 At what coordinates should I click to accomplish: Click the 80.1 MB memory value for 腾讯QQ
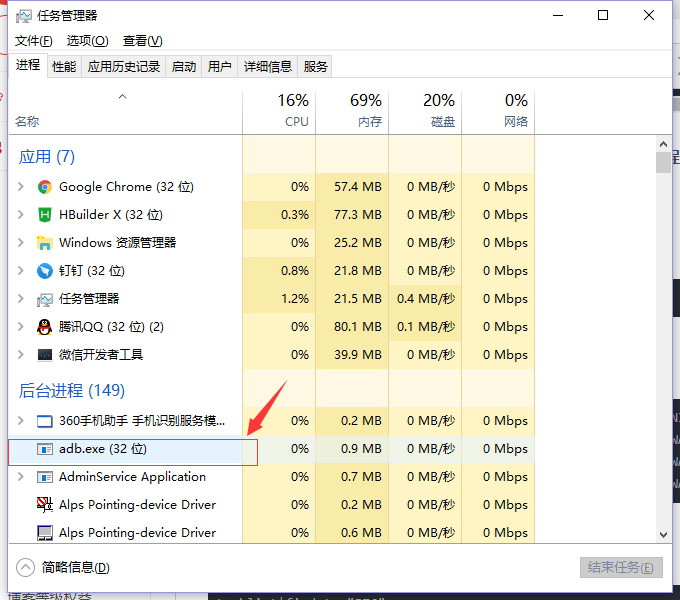(x=357, y=327)
